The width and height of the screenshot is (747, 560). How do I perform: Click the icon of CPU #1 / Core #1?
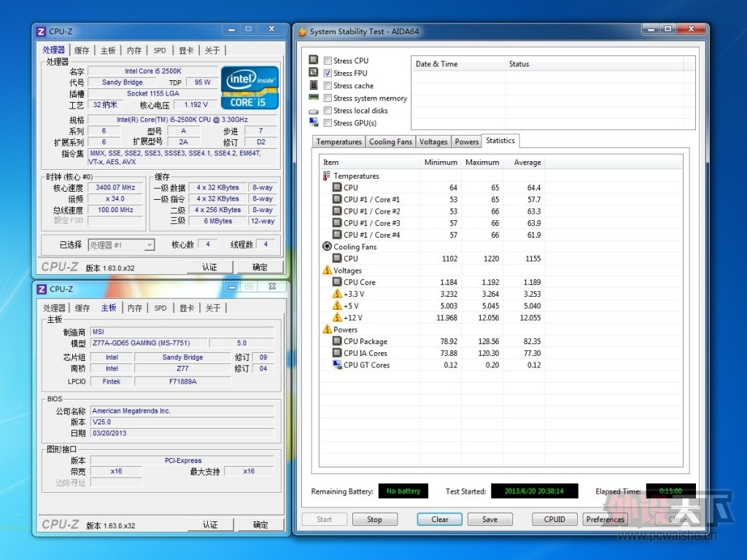pyautogui.click(x=337, y=199)
